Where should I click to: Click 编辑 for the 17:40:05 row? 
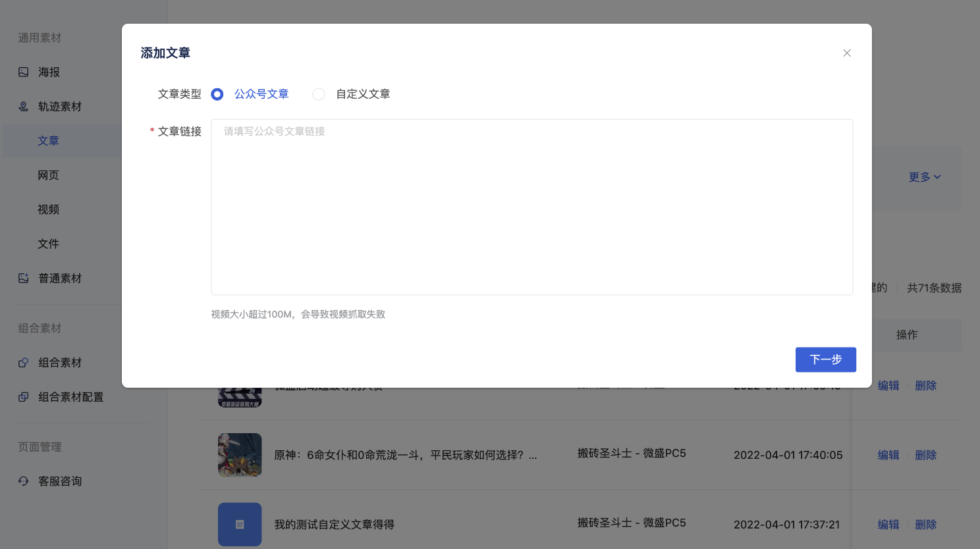(x=888, y=455)
